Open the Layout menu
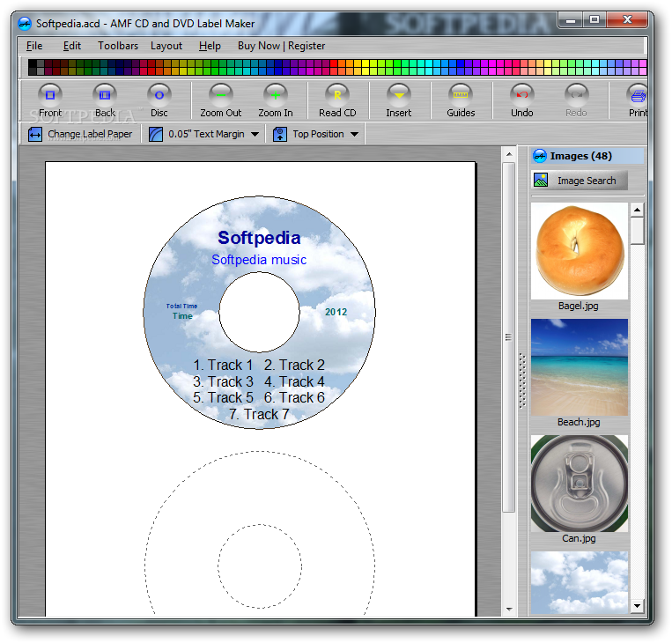Viewport: 672px width, 643px height. [166, 46]
